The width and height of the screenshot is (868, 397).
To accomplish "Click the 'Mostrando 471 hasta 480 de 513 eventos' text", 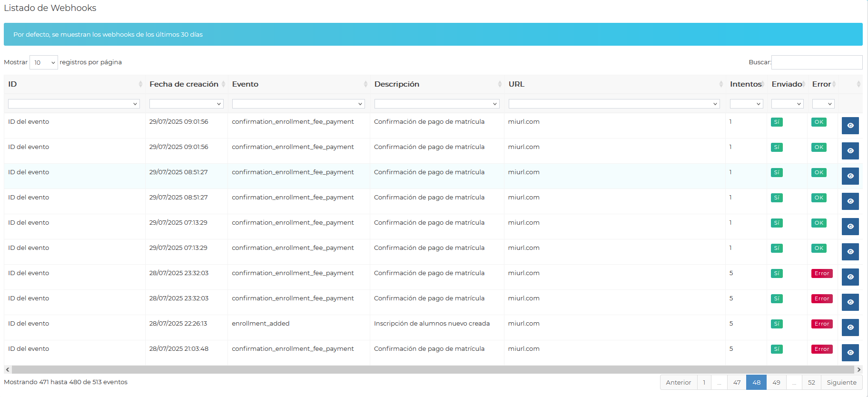I will 66,382.
